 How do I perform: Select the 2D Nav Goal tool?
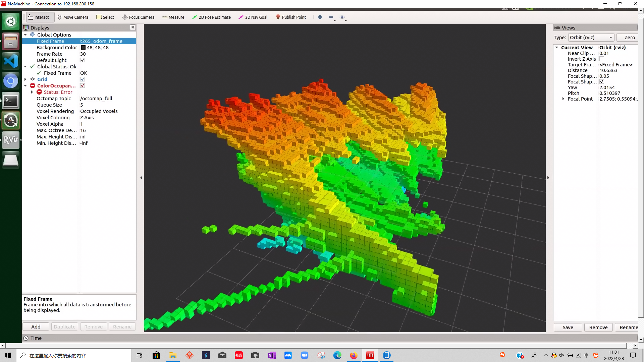coord(253,17)
